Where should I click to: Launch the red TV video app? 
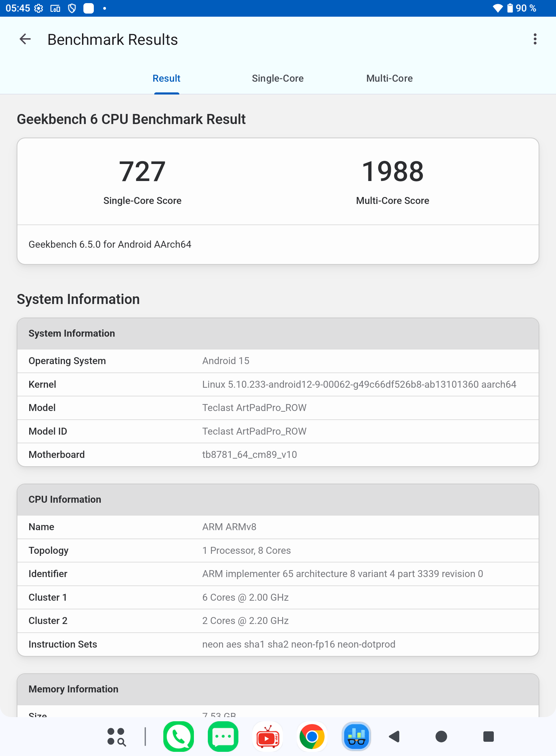coord(267,736)
